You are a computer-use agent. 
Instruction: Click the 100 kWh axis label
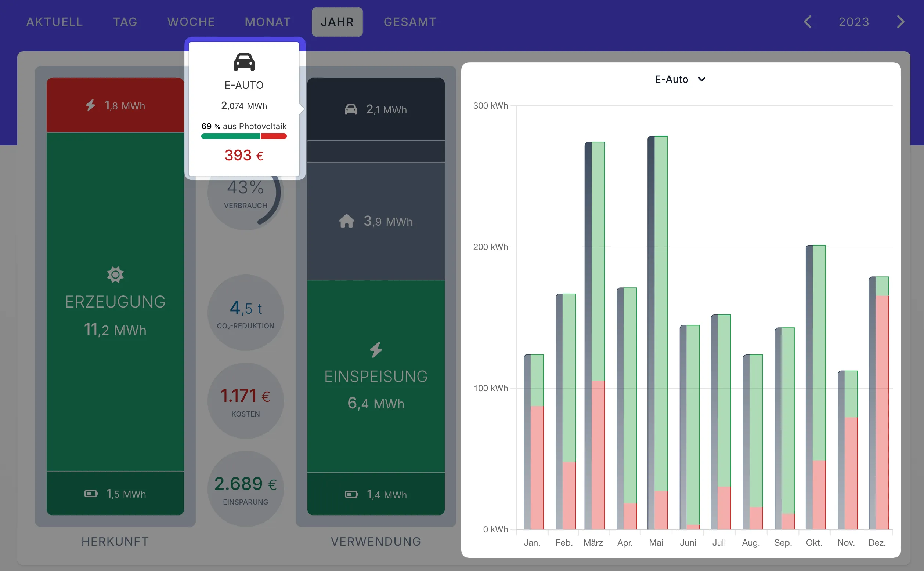pyautogui.click(x=491, y=388)
